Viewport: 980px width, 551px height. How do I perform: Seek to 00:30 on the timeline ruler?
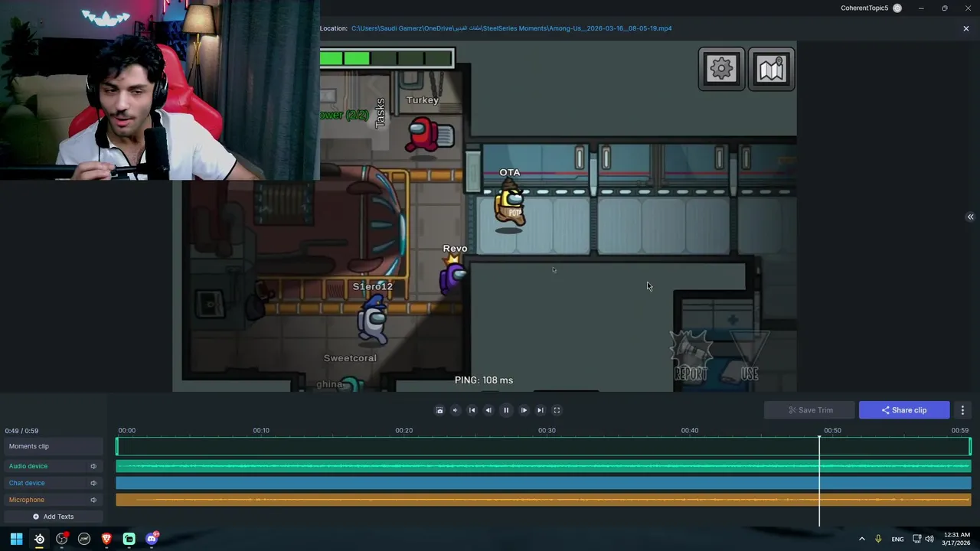click(547, 431)
